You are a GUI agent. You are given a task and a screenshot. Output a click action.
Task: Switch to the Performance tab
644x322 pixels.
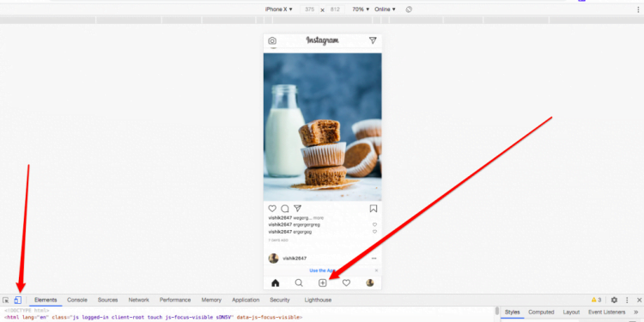tap(175, 300)
